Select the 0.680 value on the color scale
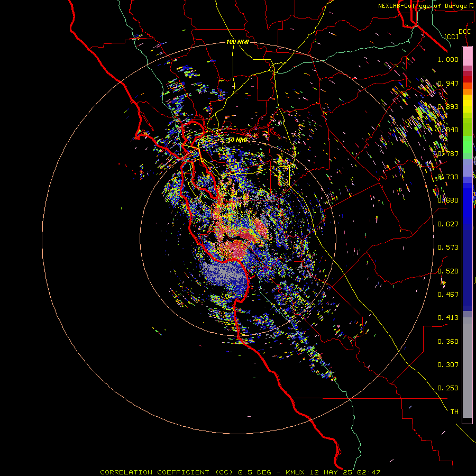The width and height of the screenshot is (476, 476). click(448, 200)
